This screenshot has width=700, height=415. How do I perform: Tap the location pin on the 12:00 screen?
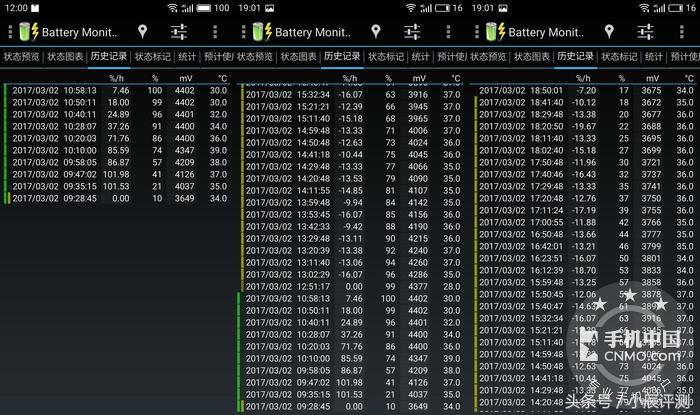tap(142, 31)
